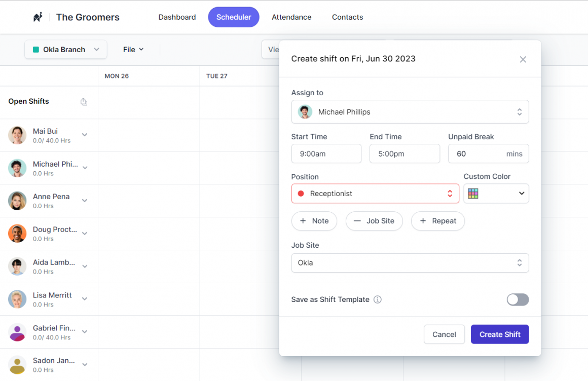
Task: Expand the Okla Branch selector
Action: pos(66,50)
